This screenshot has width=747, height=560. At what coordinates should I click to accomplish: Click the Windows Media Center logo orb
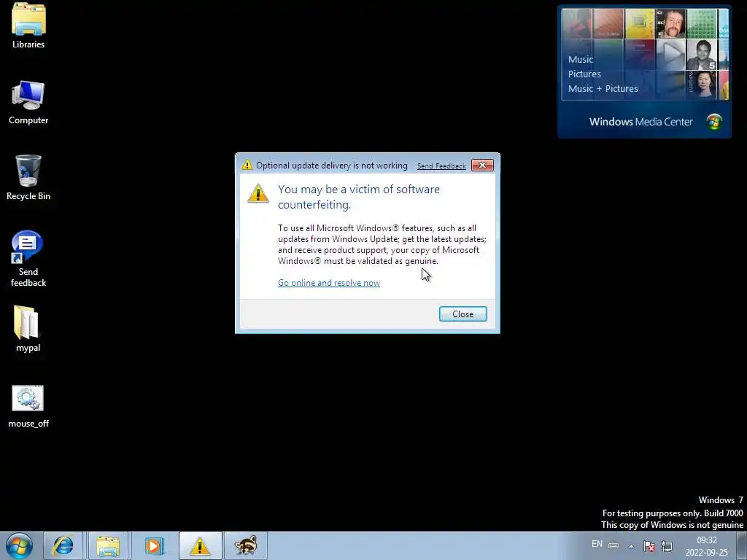point(713,122)
